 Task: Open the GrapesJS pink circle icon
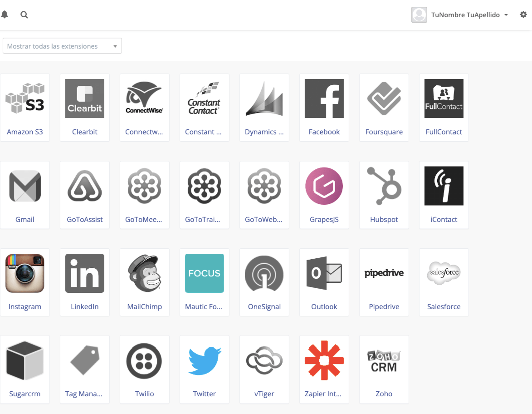click(324, 186)
